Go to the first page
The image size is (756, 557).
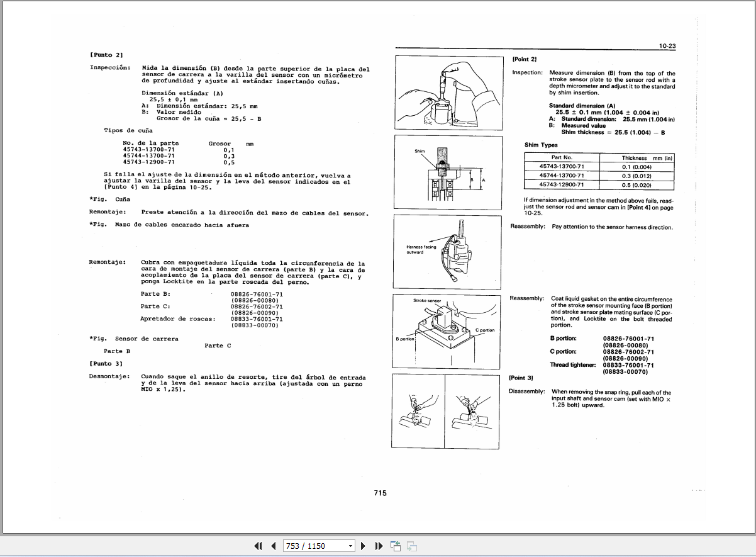(258, 546)
